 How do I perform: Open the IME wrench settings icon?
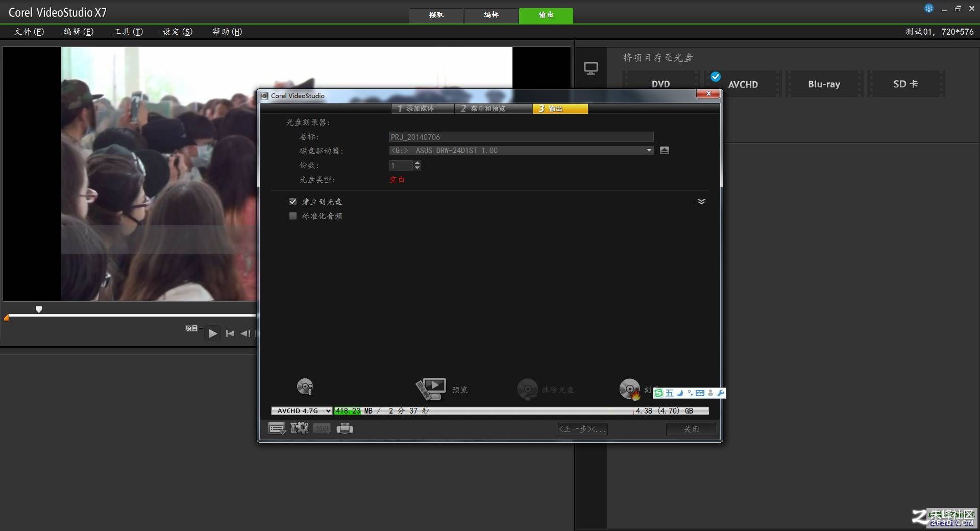[x=721, y=393]
